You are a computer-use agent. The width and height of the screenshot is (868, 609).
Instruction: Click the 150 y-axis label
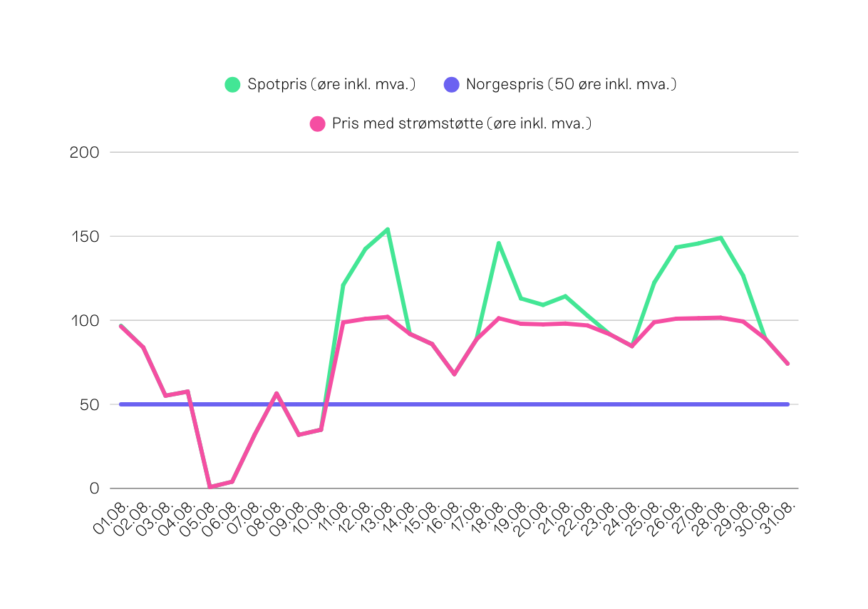click(84, 236)
